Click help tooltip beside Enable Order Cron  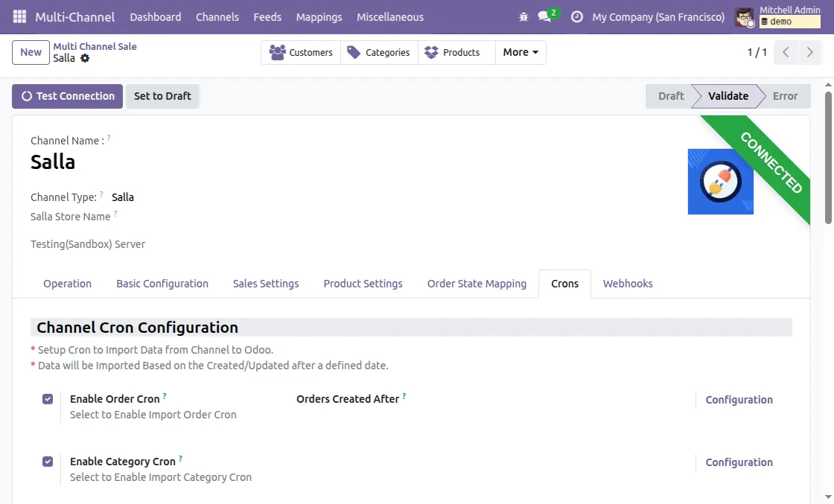pyautogui.click(x=165, y=396)
